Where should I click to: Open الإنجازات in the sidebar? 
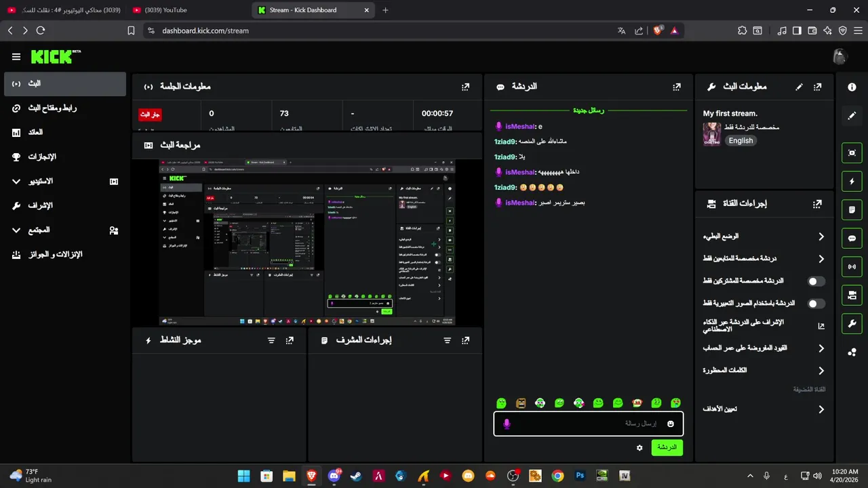coord(64,157)
